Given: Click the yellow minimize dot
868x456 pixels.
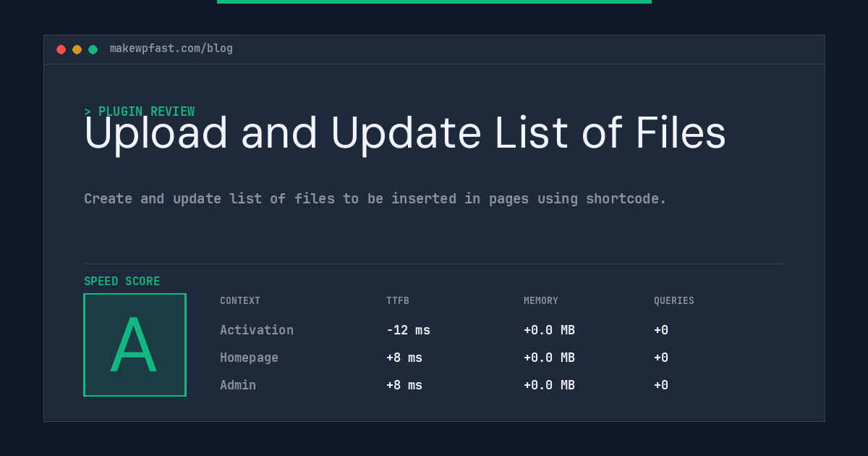Looking at the screenshot, I should [x=77, y=49].
